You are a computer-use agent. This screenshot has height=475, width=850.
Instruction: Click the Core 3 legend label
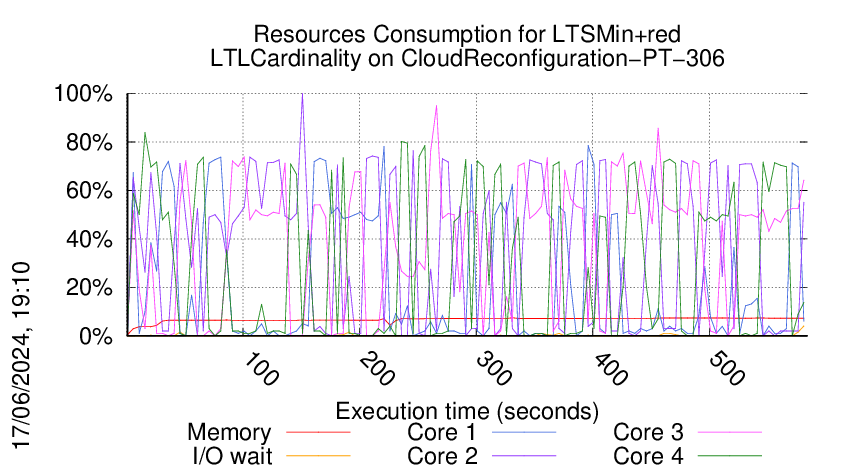(x=648, y=433)
